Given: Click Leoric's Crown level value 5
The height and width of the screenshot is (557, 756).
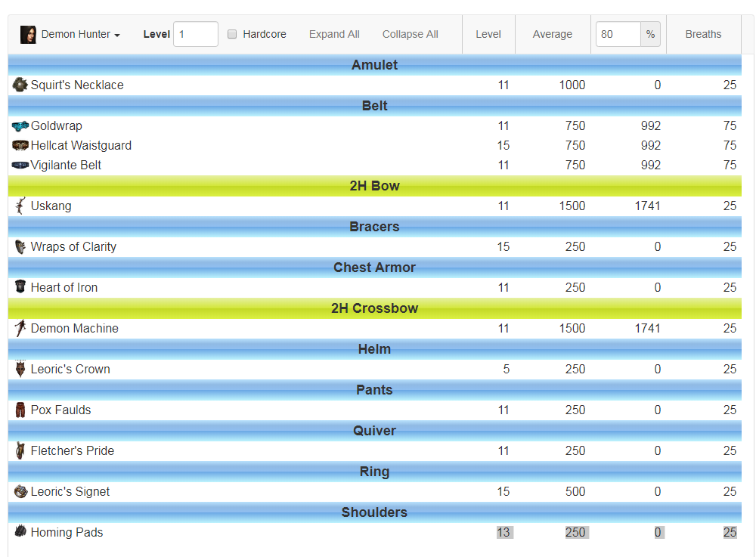Looking at the screenshot, I should (x=507, y=369).
